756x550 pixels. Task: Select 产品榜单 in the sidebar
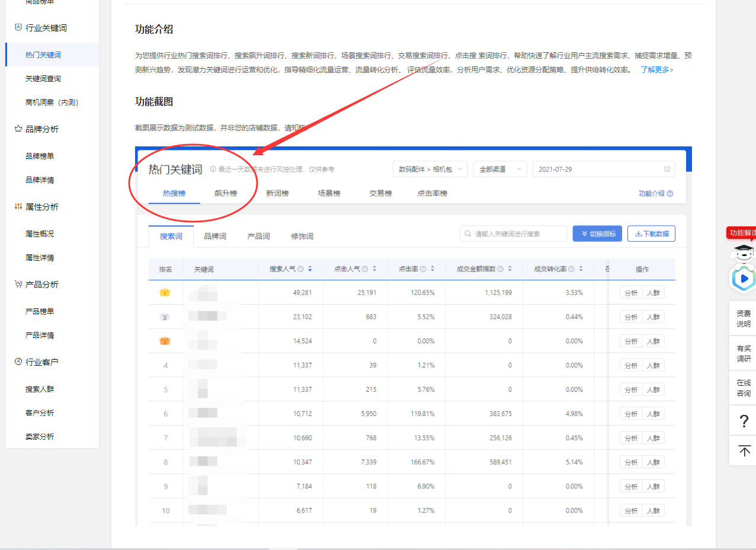40,311
